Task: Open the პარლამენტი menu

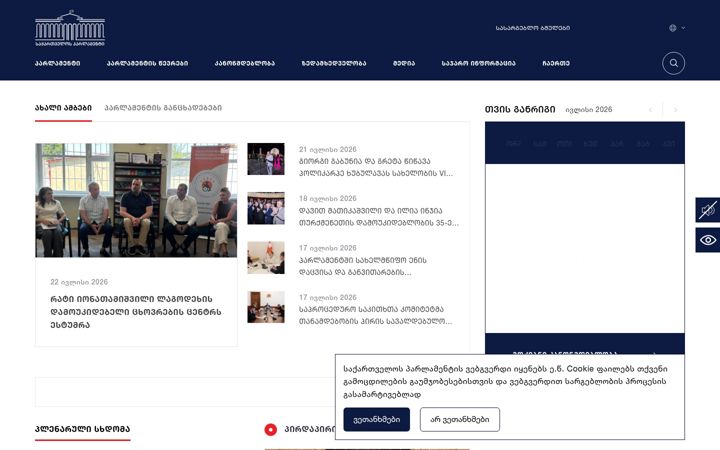Action: click(57, 63)
